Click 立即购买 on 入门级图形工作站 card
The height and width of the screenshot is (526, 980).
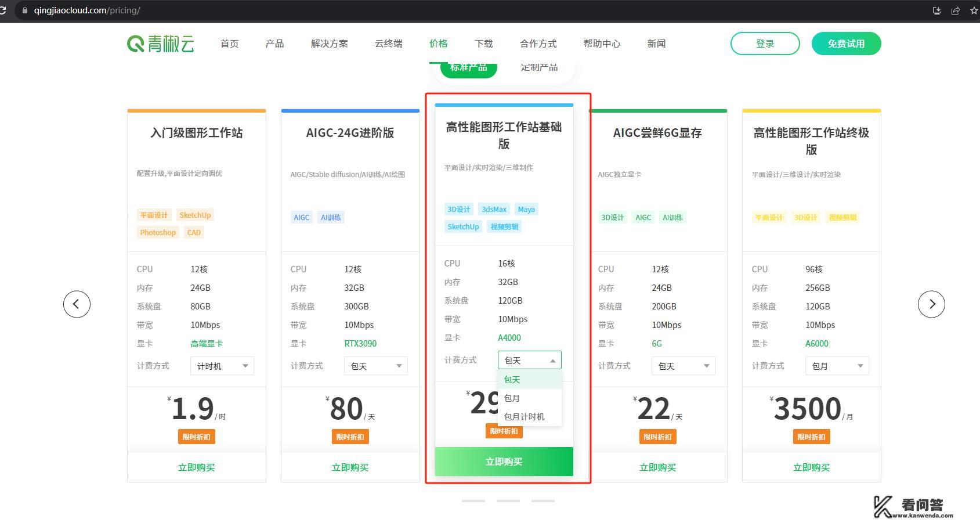coord(197,467)
